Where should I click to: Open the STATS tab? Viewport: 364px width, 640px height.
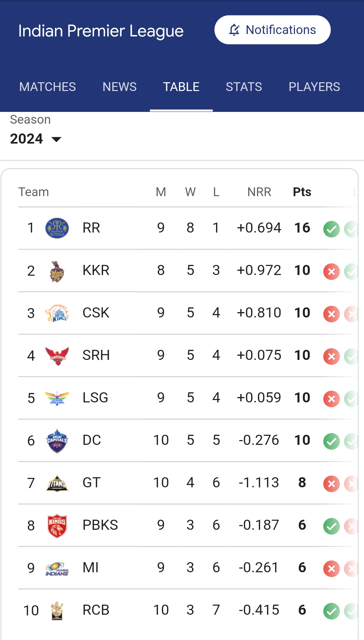point(244,87)
